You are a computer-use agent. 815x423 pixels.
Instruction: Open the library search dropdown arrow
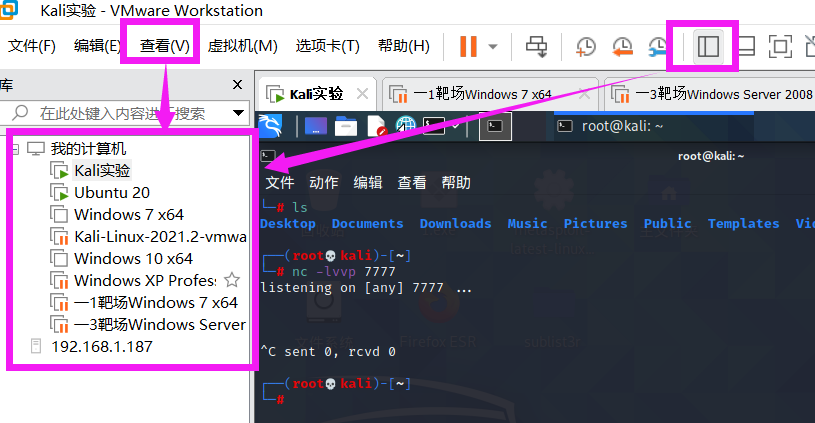coord(239,113)
